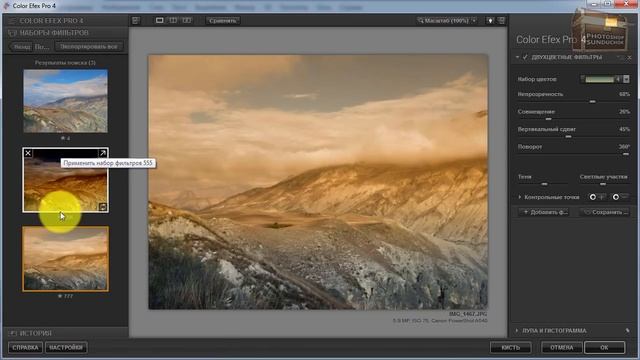
Task: Update the 555 recipe with bottom-right icon
Action: coord(103,207)
